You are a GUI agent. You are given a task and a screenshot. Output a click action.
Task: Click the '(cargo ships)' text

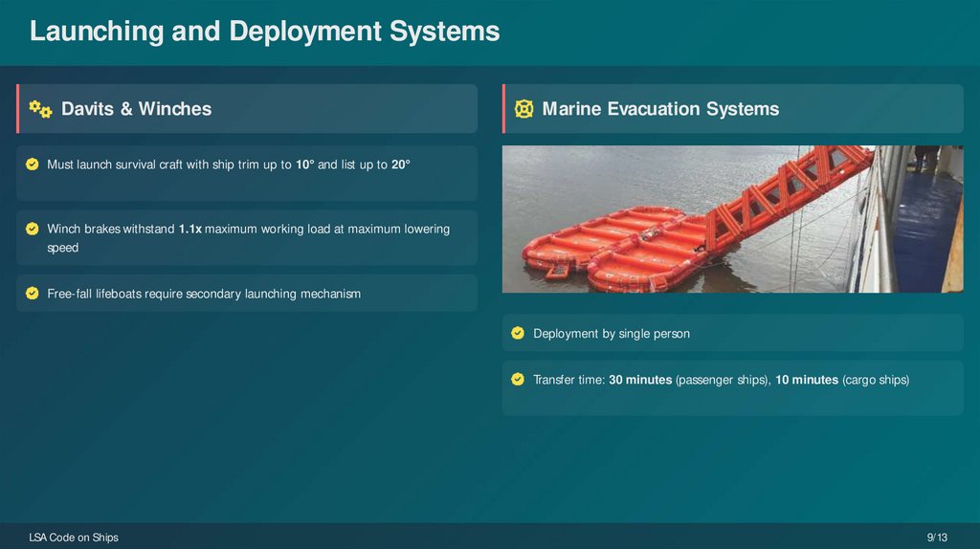pyautogui.click(x=876, y=380)
